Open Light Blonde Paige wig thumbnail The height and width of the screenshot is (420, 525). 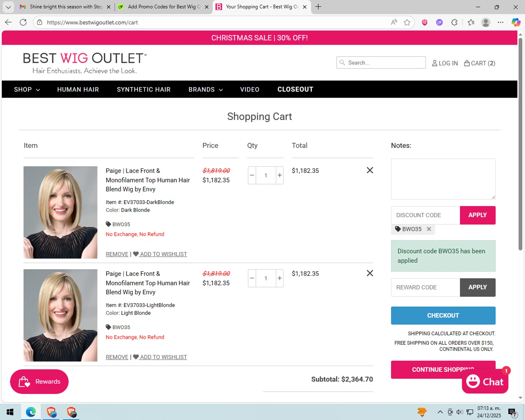(60, 315)
